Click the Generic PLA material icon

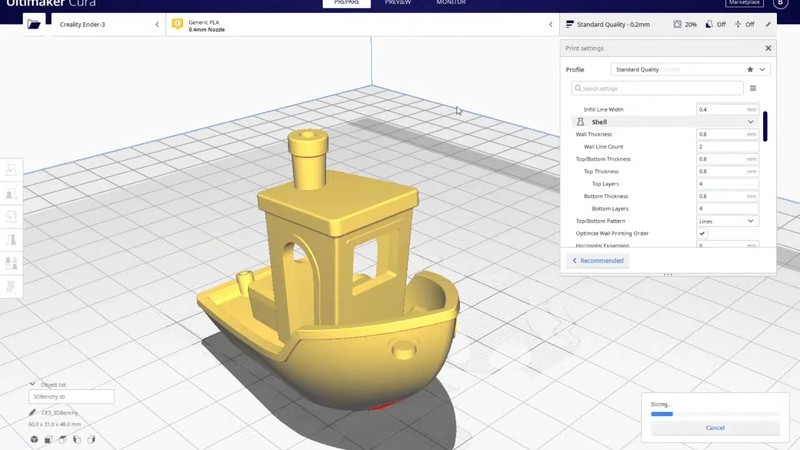(x=178, y=24)
